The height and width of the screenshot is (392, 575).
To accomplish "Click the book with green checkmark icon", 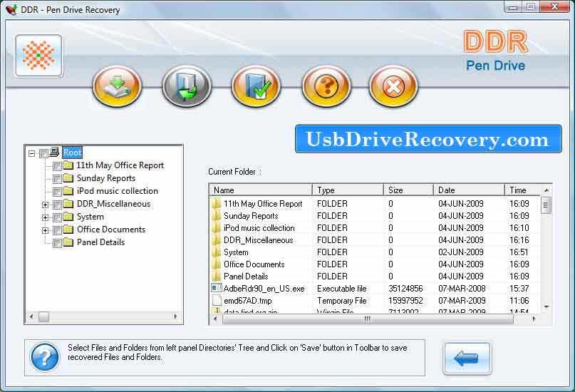I will click(x=257, y=86).
